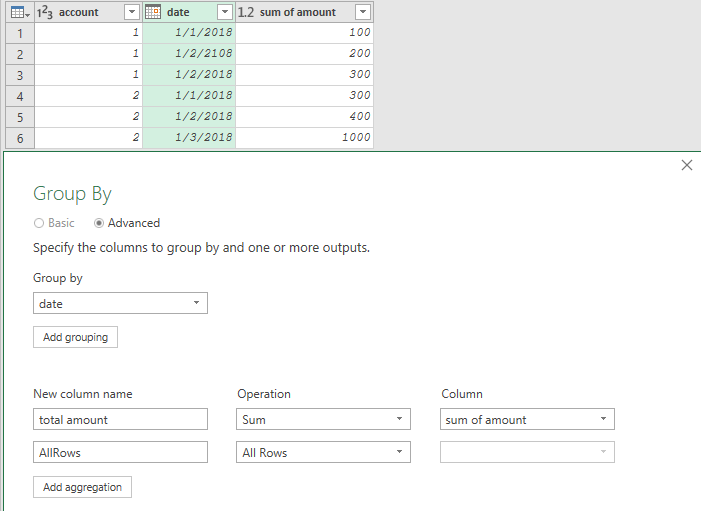701x511 pixels.
Task: Open the date column filter dropdown
Action: point(225,12)
